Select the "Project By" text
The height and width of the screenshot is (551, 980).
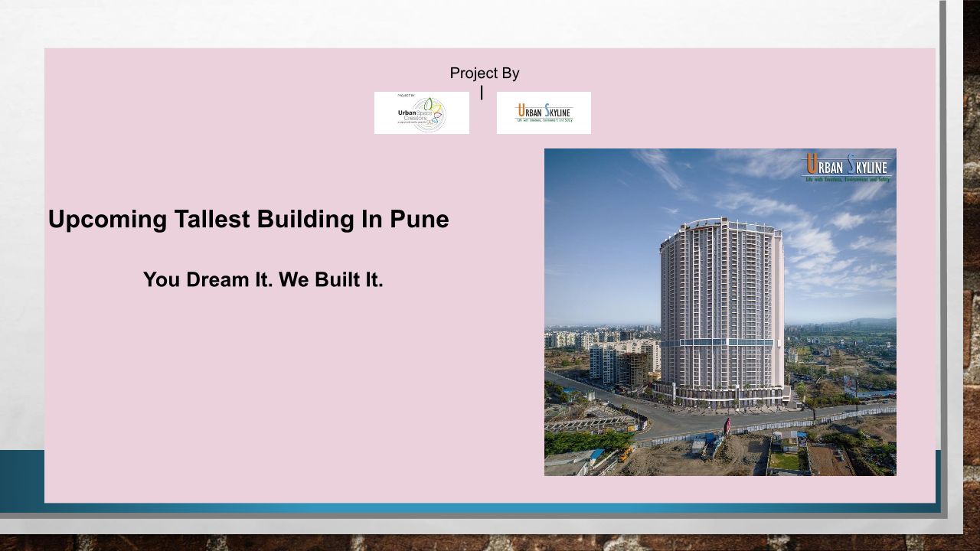point(484,73)
